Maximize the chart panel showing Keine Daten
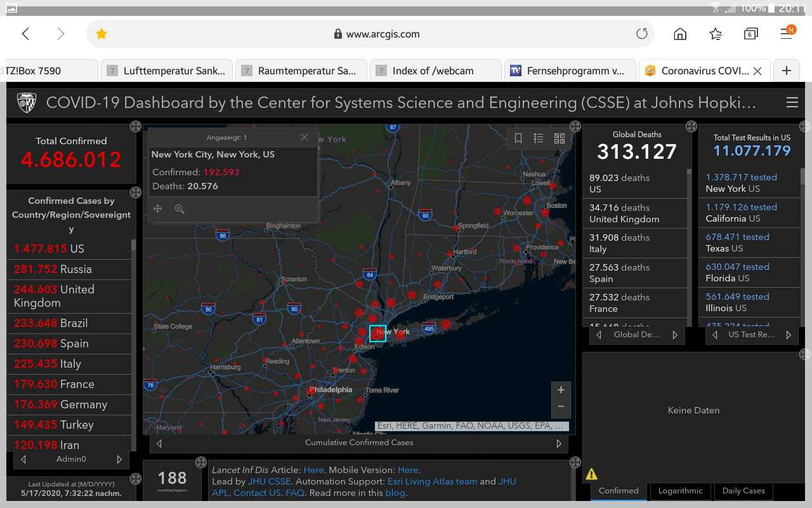This screenshot has height=508, width=812. [806, 354]
